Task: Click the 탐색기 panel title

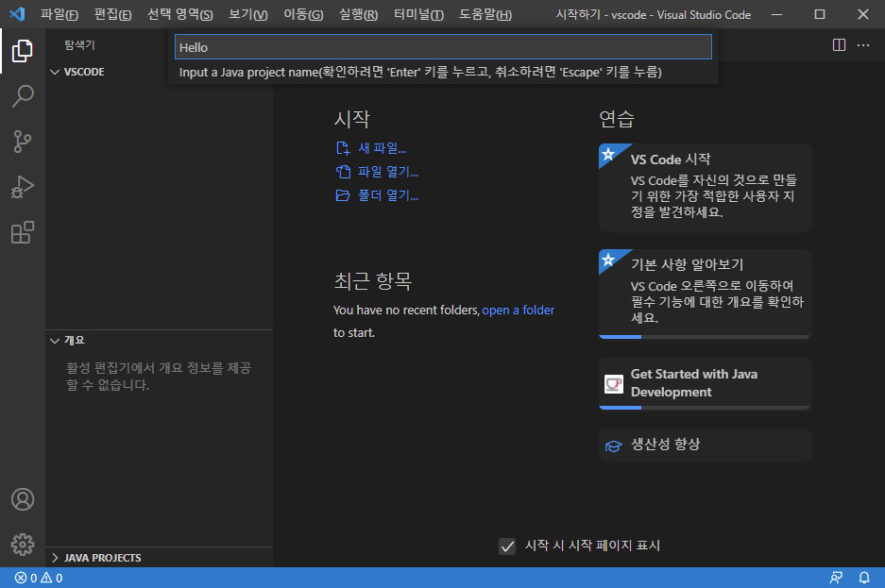Action: click(79, 45)
